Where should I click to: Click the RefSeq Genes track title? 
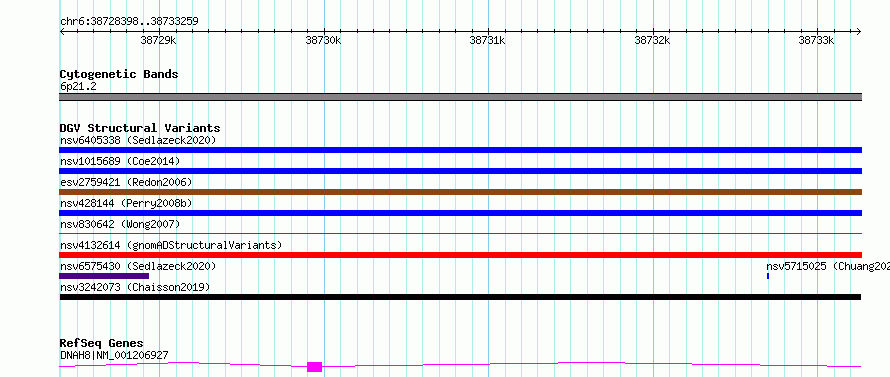point(102,344)
